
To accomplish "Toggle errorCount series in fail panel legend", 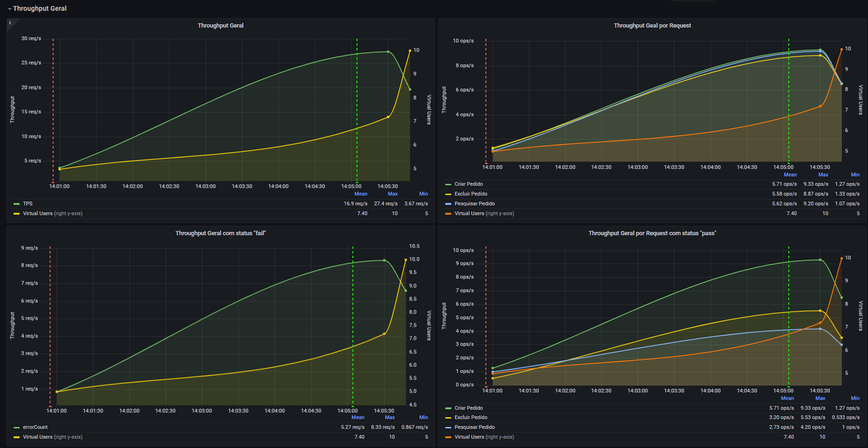I will (35, 427).
